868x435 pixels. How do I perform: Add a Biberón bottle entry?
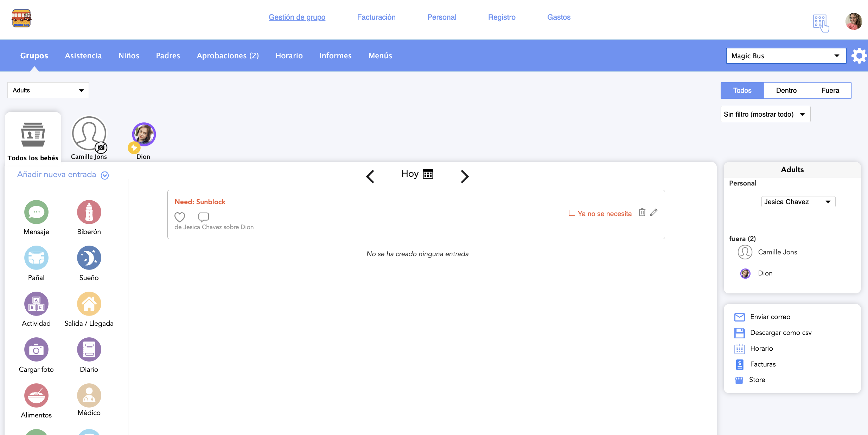(x=89, y=212)
